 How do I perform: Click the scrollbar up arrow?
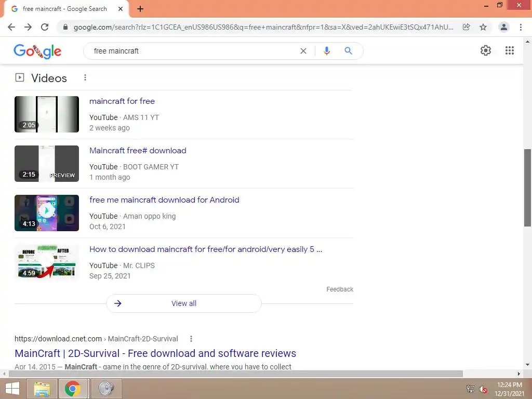[x=527, y=42]
